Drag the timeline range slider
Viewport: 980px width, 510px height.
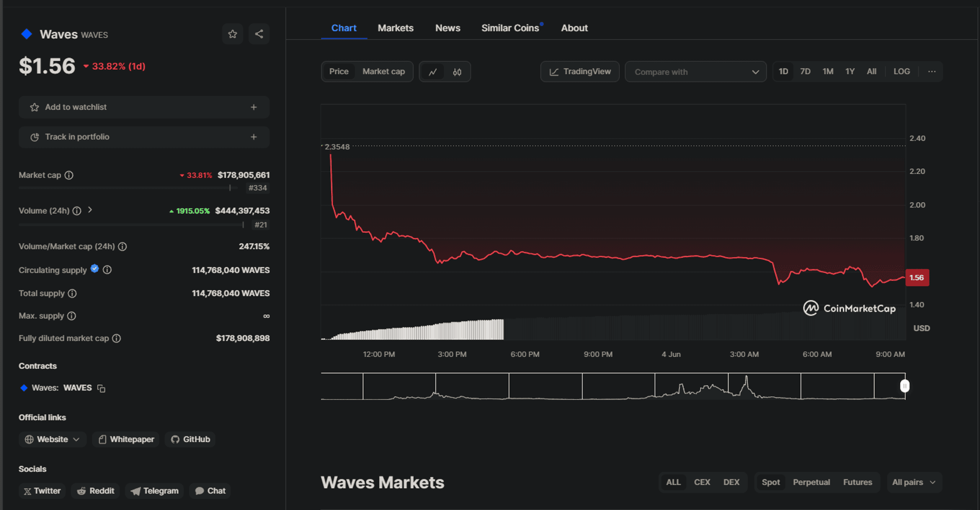(905, 387)
